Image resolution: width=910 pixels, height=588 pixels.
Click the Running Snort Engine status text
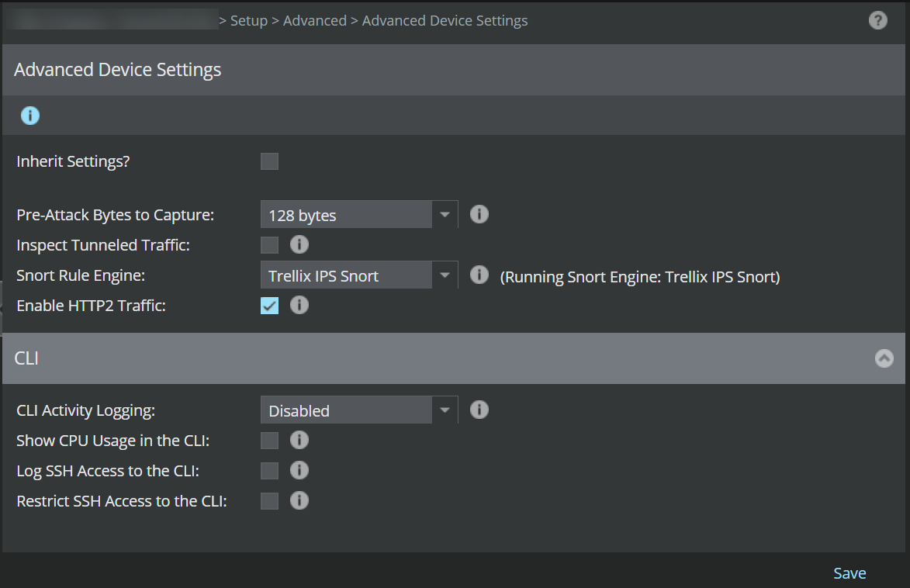640,277
